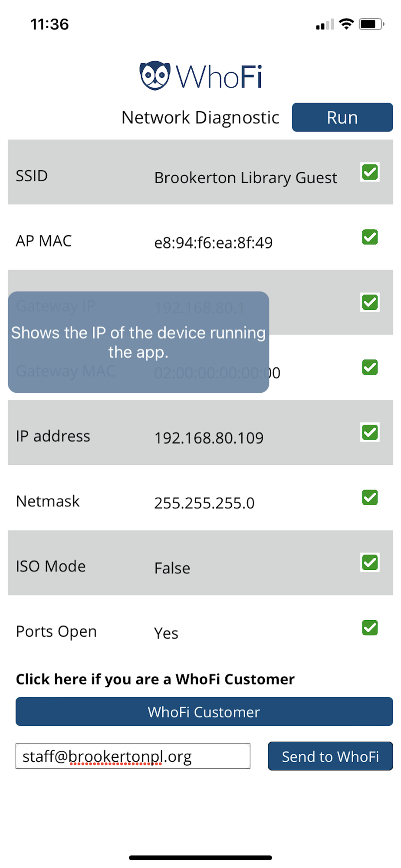Tap the WhoFi owl logo
The image size is (401, 868).
155,76
